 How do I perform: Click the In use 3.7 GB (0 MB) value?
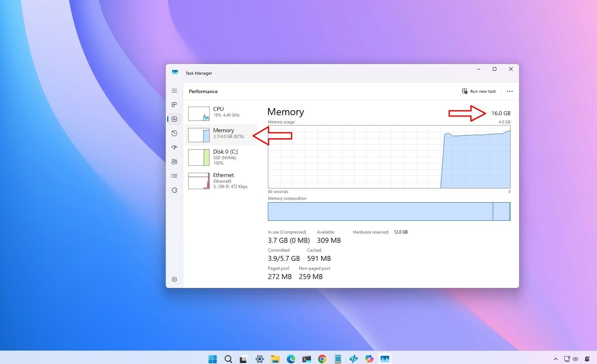(x=289, y=241)
